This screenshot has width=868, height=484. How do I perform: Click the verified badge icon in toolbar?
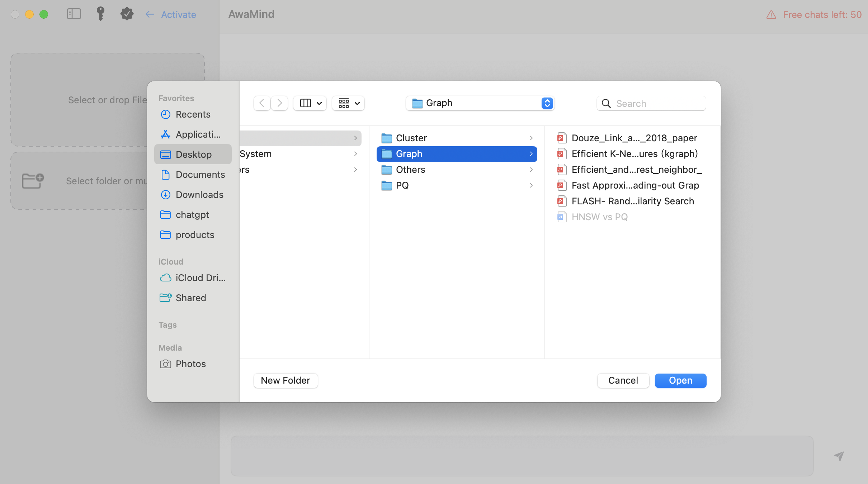[x=127, y=14]
